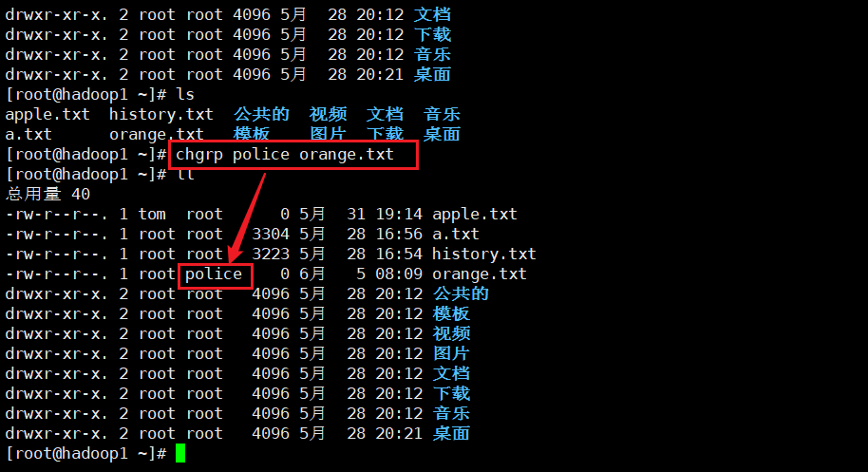Click the '总用量 40' line
Viewport: 868px width, 472px height.
tap(47, 195)
